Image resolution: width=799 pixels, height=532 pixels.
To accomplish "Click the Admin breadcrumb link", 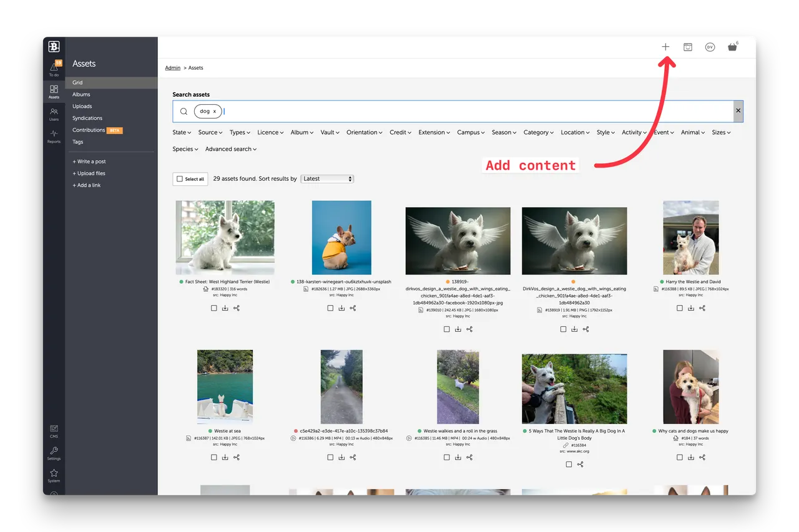I will (172, 68).
